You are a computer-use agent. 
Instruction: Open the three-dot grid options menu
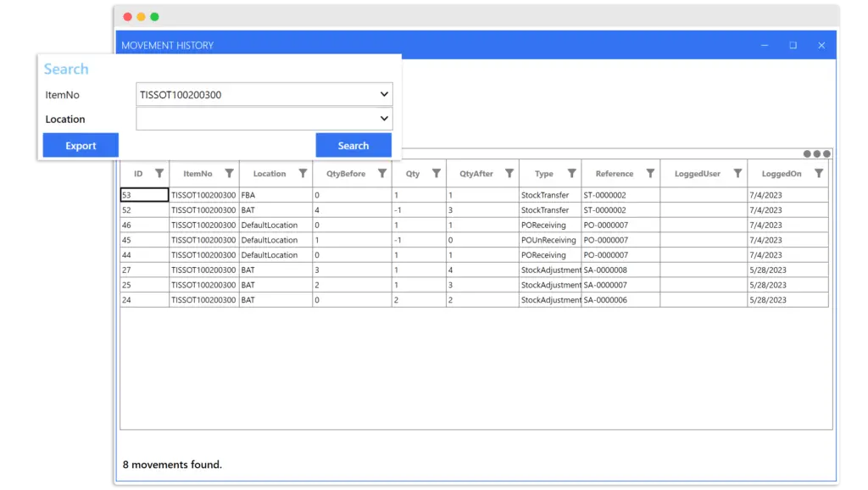pos(816,154)
